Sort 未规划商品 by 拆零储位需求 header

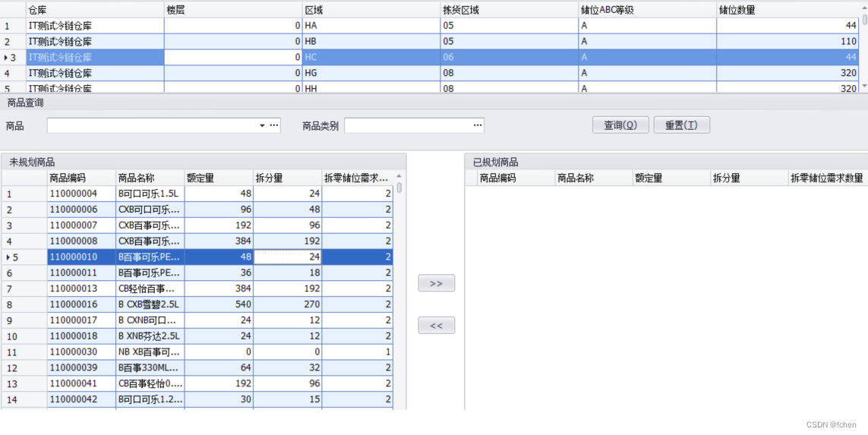(x=358, y=178)
